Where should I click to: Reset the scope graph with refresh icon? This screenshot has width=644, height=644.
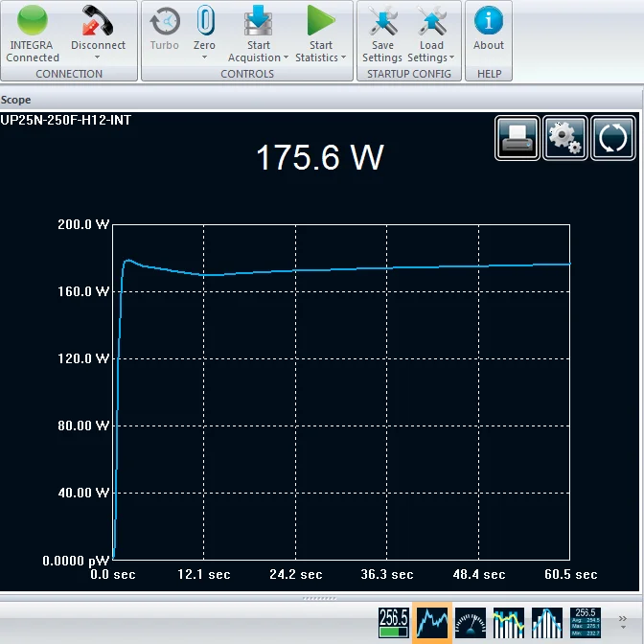tap(611, 138)
